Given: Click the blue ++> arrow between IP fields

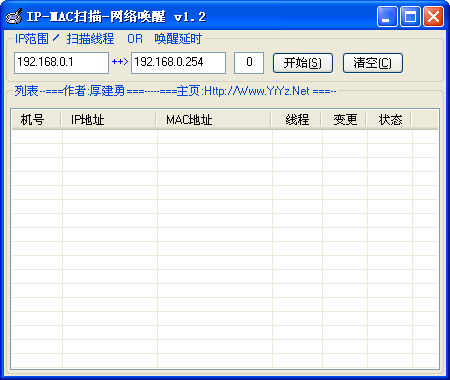Looking at the screenshot, I should pos(120,62).
